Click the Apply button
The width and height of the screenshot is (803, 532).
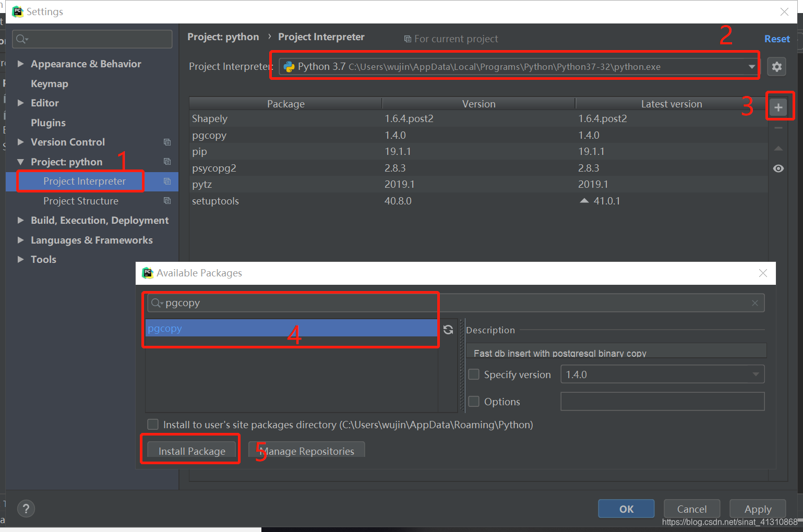758,509
